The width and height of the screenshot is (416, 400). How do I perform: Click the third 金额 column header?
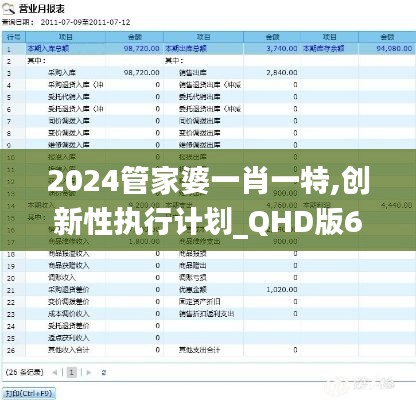click(387, 37)
